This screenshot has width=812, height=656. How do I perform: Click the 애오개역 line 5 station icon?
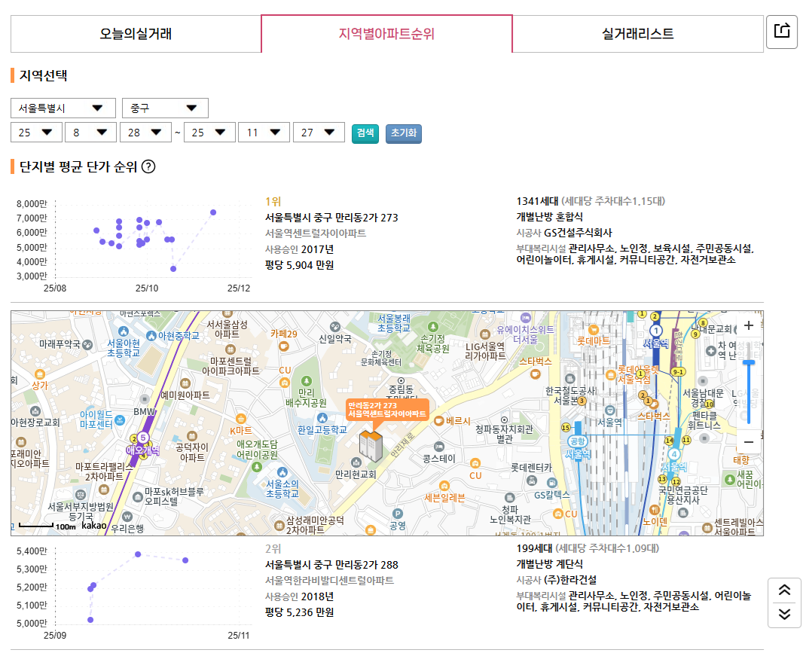pos(142,438)
